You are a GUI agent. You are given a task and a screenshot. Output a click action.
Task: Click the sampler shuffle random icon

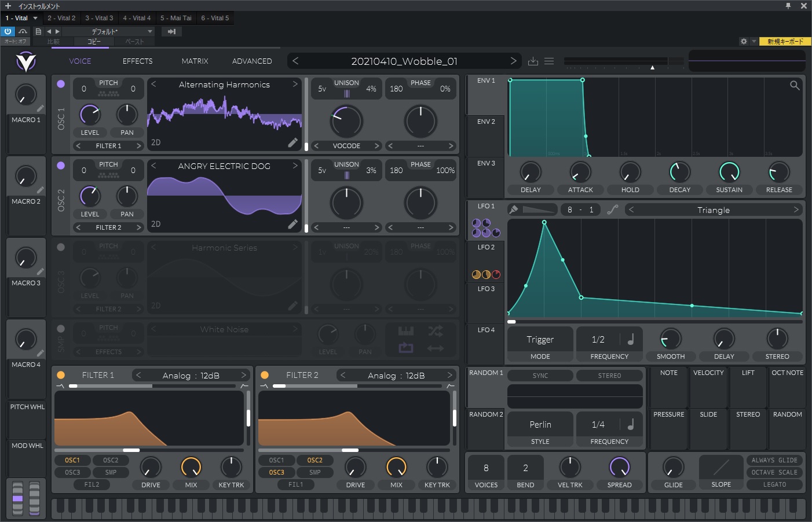435,331
